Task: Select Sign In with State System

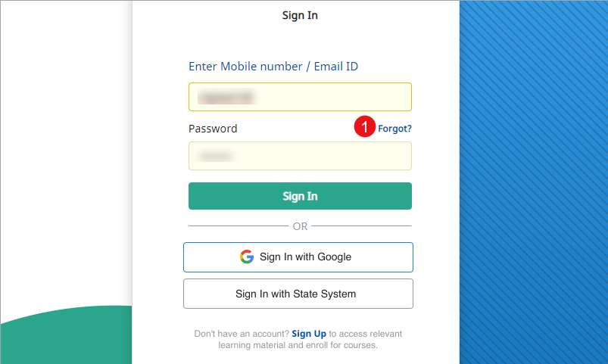Action: [298, 294]
